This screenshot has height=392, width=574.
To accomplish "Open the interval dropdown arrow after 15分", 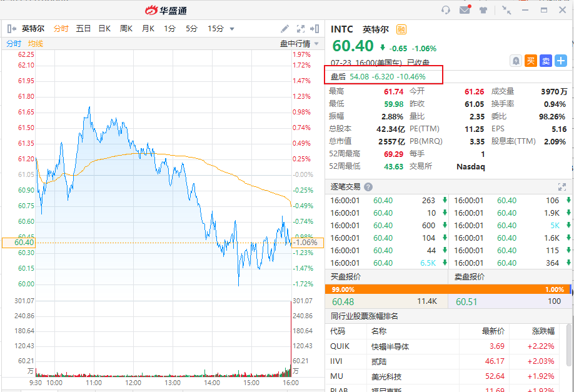I will 232,29.
